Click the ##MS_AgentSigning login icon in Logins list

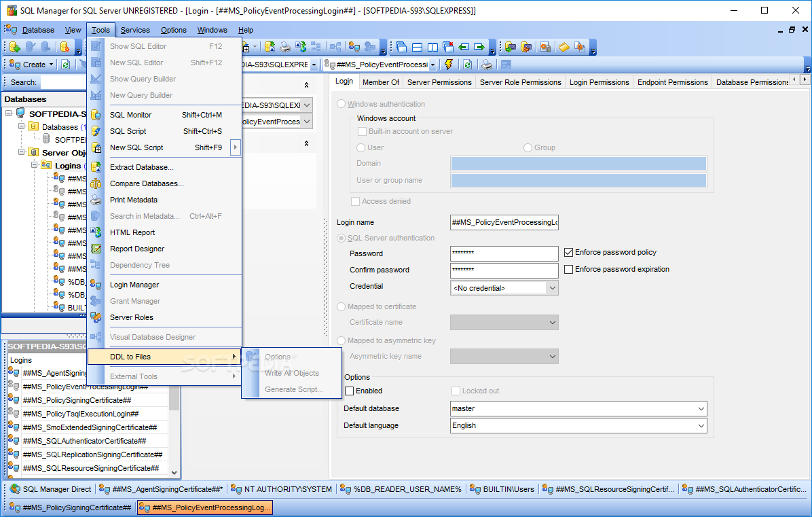[x=14, y=372]
